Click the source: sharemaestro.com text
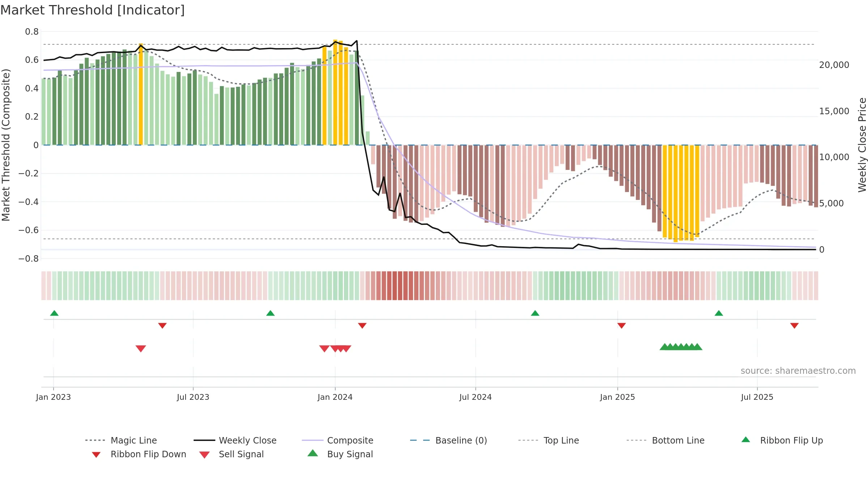This screenshot has height=488, width=868. point(798,371)
